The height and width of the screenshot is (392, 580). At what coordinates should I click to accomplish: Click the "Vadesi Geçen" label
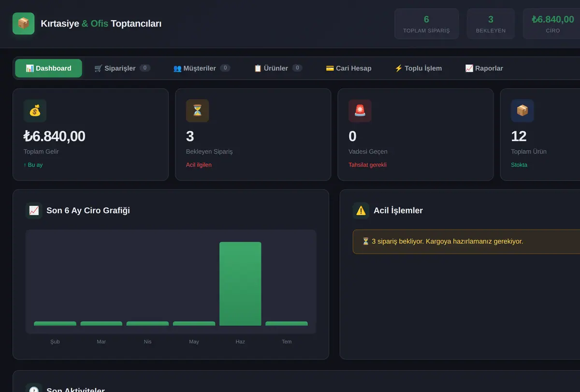click(368, 151)
